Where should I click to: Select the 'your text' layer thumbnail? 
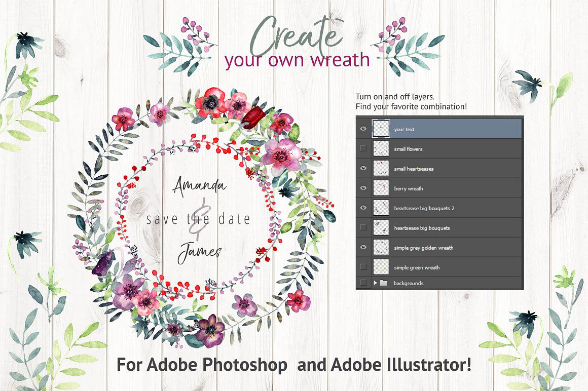(x=381, y=129)
